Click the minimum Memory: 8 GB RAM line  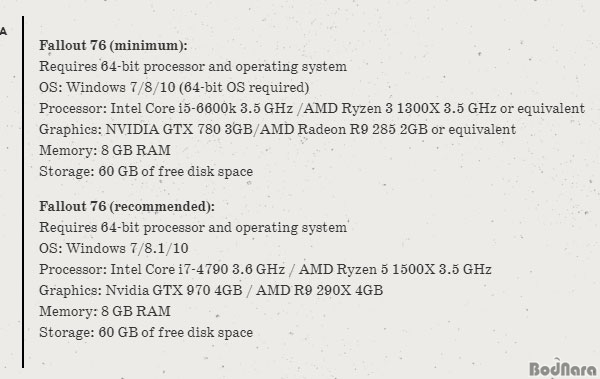click(105, 150)
